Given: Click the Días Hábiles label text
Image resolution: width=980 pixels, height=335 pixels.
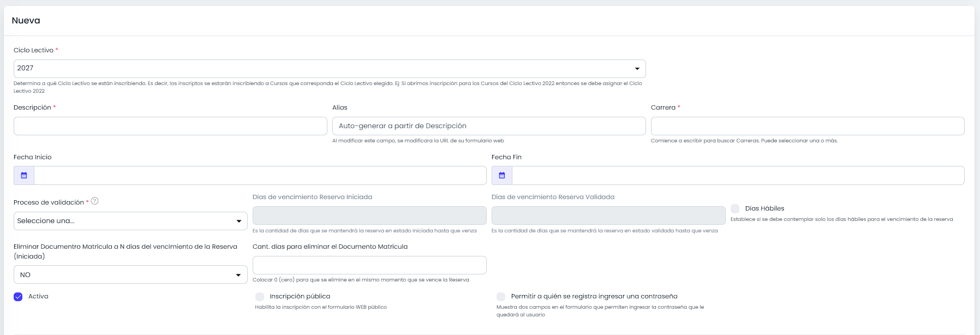Looking at the screenshot, I should click(x=764, y=208).
